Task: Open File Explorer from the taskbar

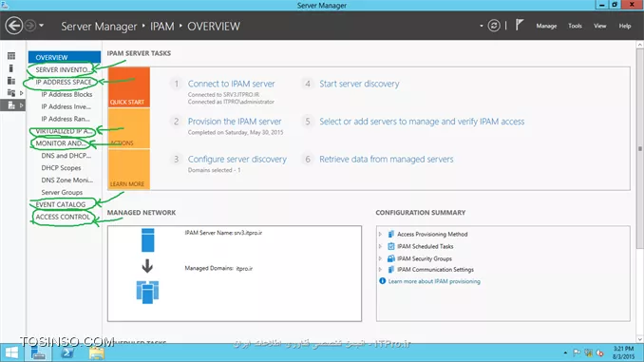Action: pos(97,352)
